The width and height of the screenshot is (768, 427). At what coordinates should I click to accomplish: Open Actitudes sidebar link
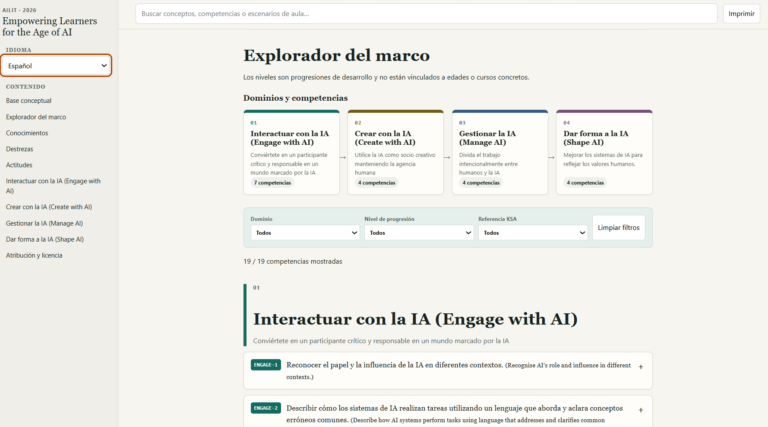point(19,165)
